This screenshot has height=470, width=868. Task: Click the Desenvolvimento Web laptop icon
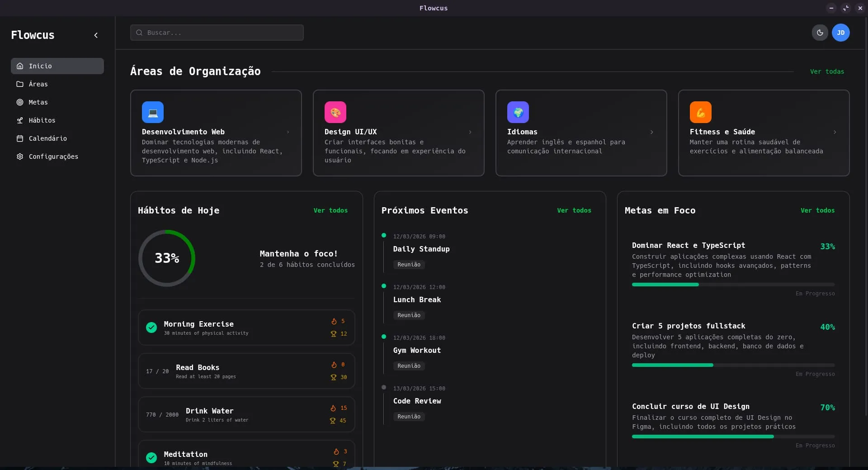[x=152, y=112]
